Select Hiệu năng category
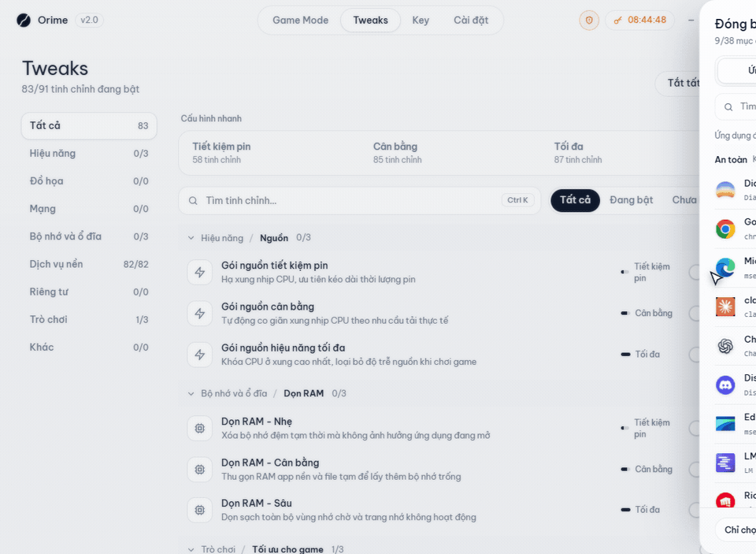This screenshot has width=756, height=554. click(x=89, y=154)
